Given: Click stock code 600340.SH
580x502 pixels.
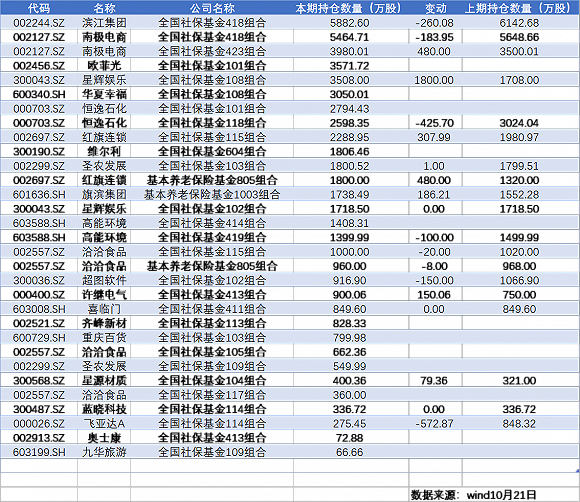Looking at the screenshot, I should (x=39, y=94).
